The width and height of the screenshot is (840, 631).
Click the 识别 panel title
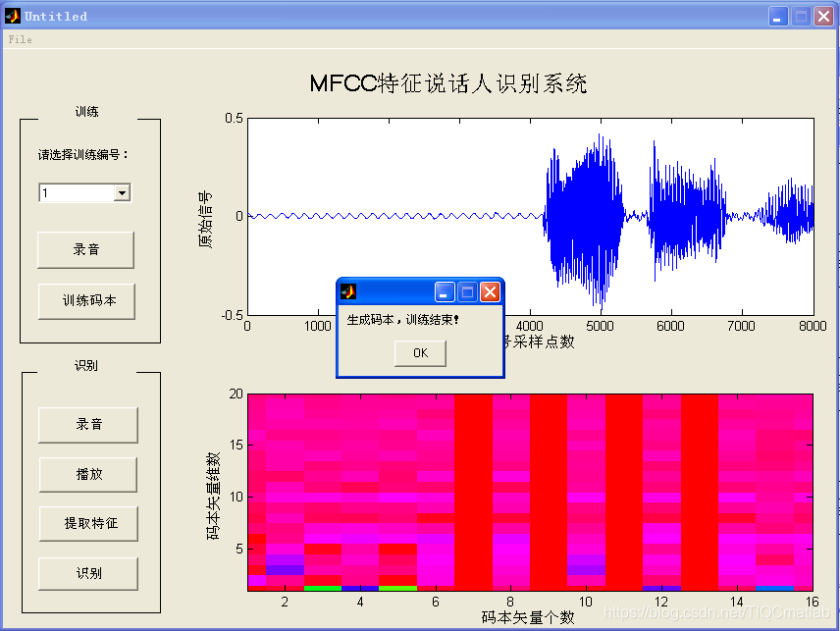coord(86,365)
